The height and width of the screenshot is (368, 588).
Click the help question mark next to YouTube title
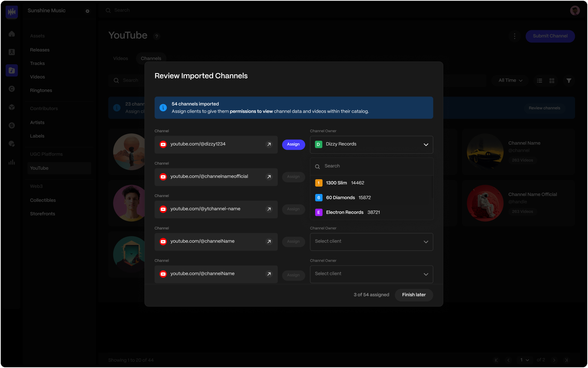pyautogui.click(x=157, y=36)
